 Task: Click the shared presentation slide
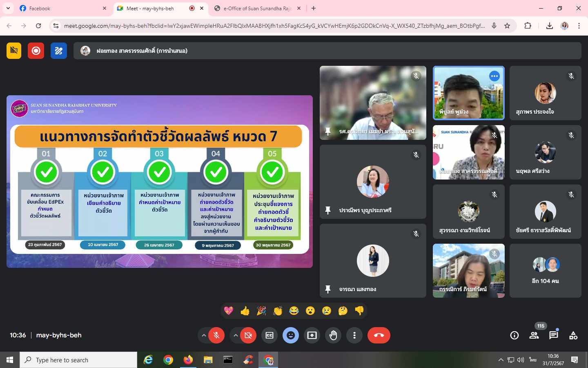click(x=159, y=182)
